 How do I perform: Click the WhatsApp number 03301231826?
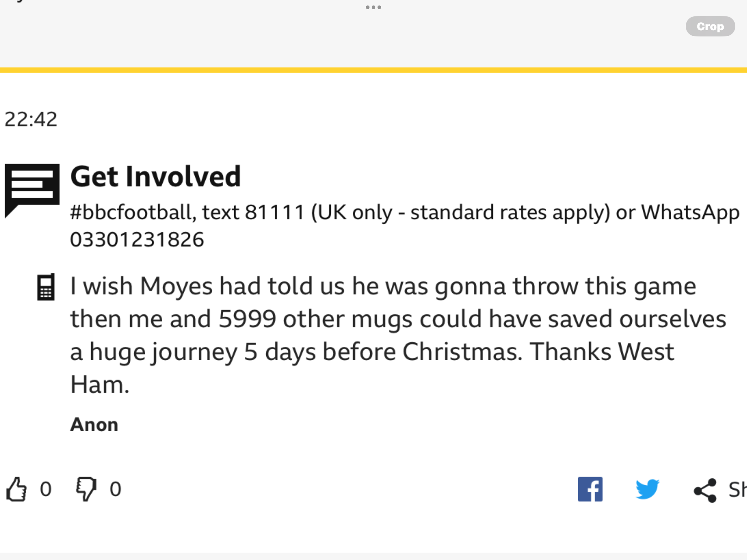click(137, 240)
